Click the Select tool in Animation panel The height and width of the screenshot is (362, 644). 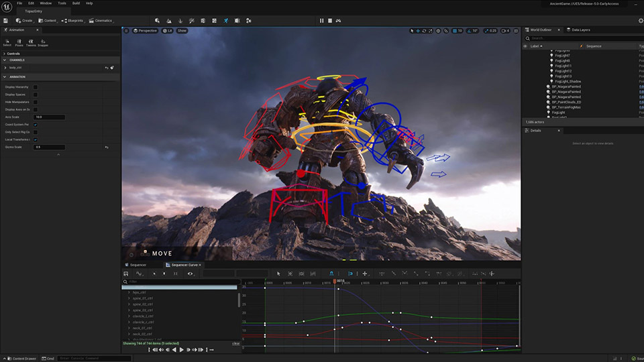pos(7,43)
